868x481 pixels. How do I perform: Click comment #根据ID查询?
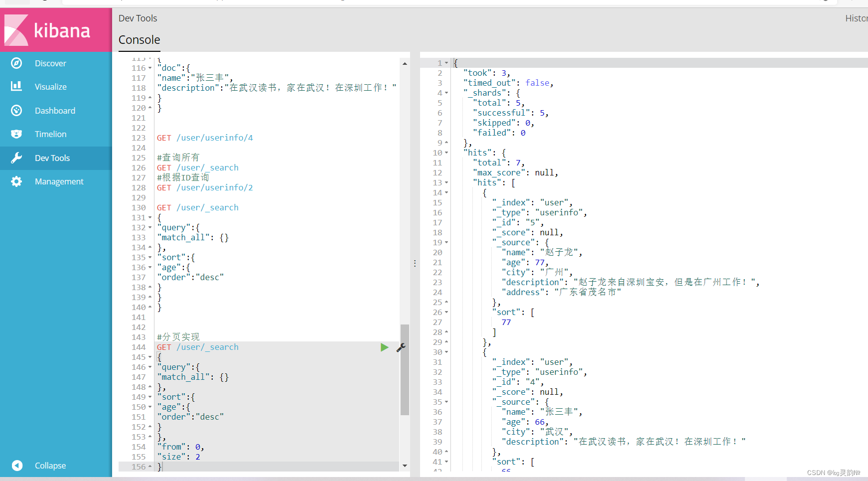183,177
